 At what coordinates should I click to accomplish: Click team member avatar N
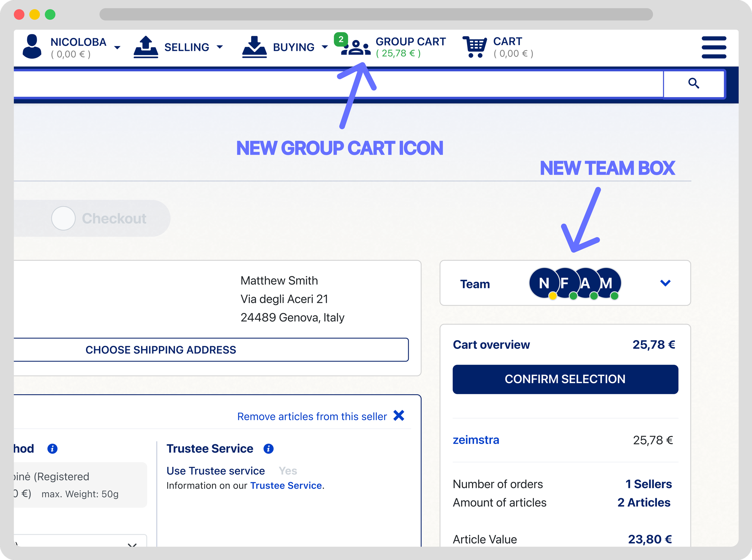(544, 283)
